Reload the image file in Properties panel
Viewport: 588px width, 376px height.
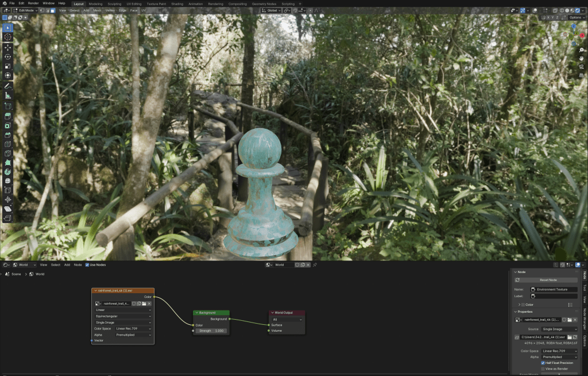point(575,337)
